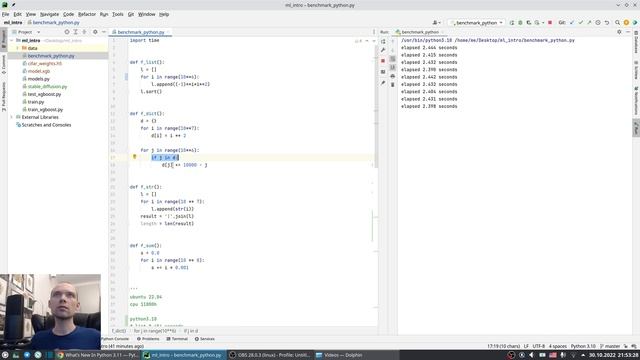The height and width of the screenshot is (360, 640).
Task: Open the OBS window from the taskbar
Action: [x=269, y=355]
